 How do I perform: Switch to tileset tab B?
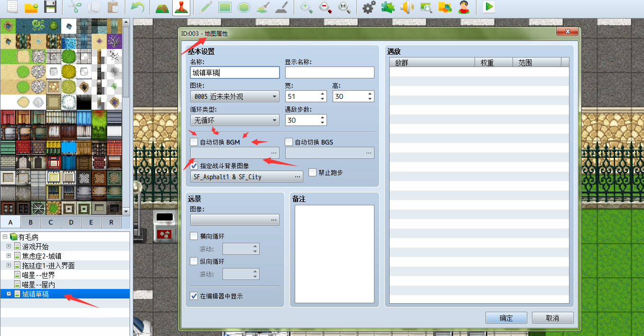(31, 222)
